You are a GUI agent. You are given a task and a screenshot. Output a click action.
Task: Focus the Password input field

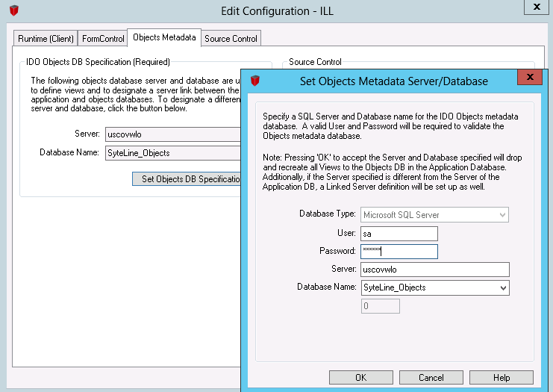click(399, 252)
